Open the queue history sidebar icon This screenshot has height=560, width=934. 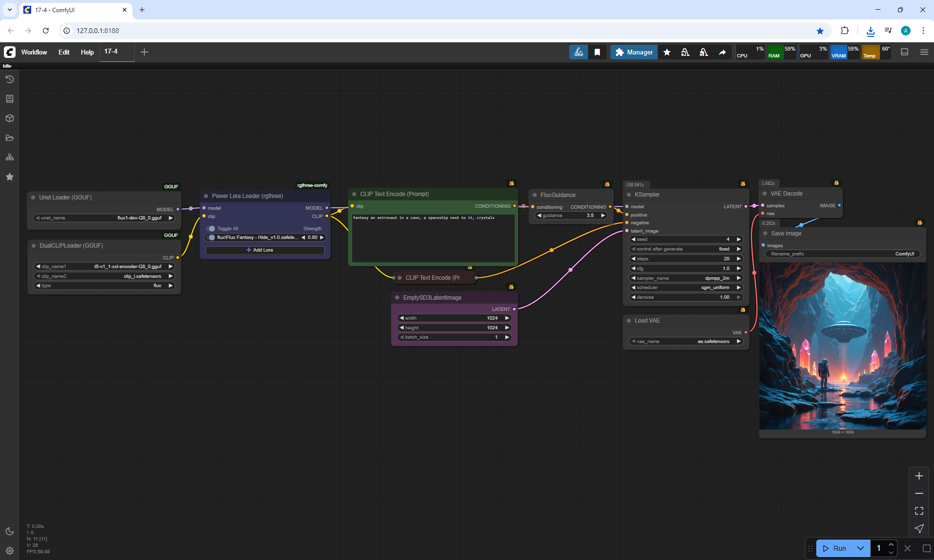[10, 79]
